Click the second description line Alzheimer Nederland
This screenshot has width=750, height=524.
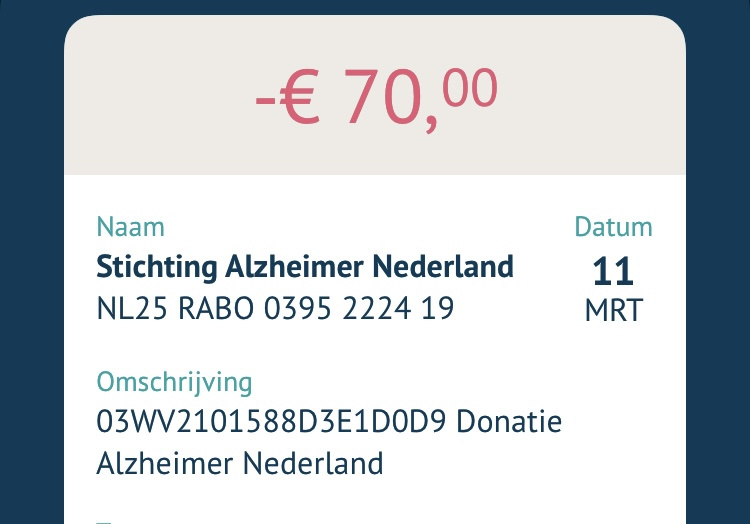[240, 463]
